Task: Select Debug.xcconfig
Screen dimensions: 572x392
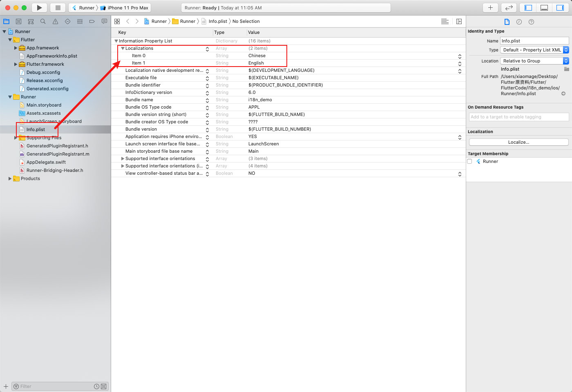Action: tap(43, 72)
